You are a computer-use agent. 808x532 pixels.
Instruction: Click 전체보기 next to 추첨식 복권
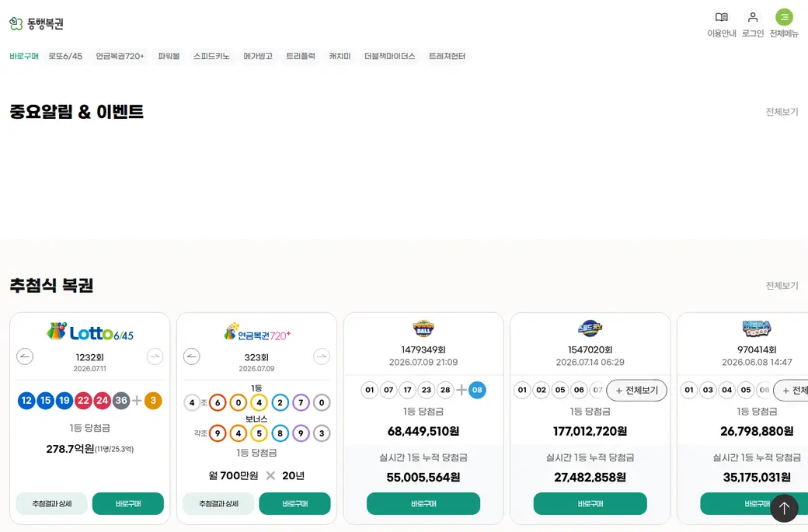tap(782, 285)
